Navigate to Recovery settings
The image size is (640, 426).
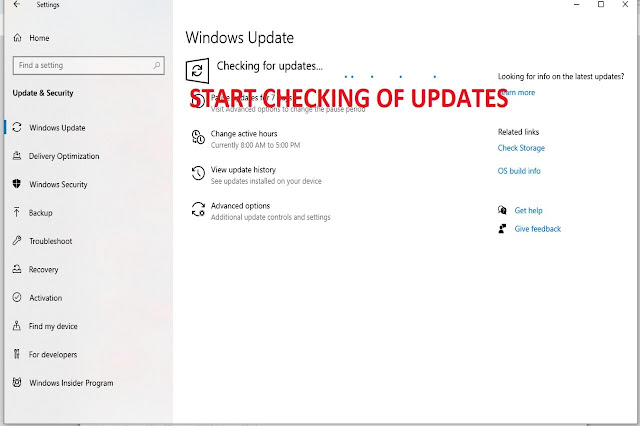pyautogui.click(x=43, y=269)
